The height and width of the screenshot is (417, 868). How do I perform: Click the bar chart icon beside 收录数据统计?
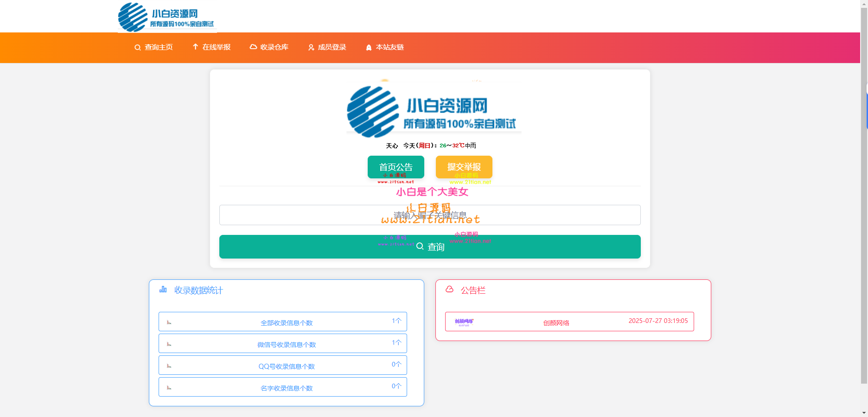tap(163, 290)
